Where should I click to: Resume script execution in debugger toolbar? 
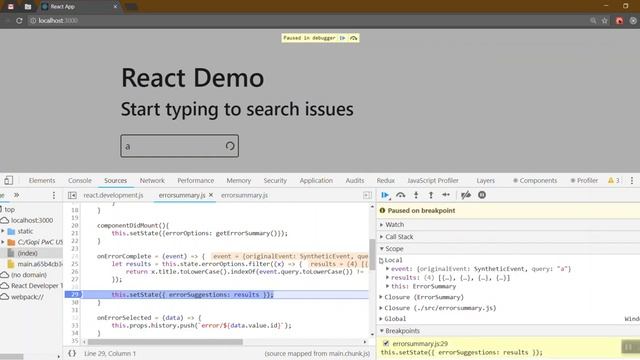point(385,195)
